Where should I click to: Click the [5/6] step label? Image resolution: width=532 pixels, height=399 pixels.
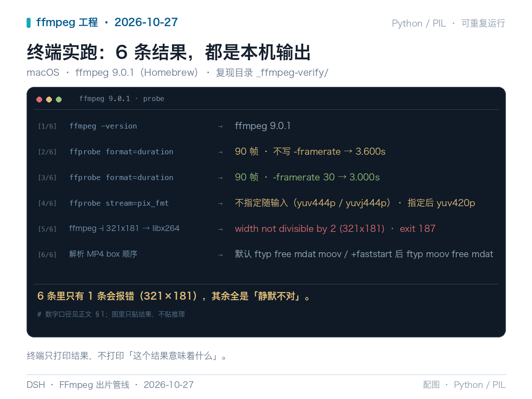(x=47, y=229)
